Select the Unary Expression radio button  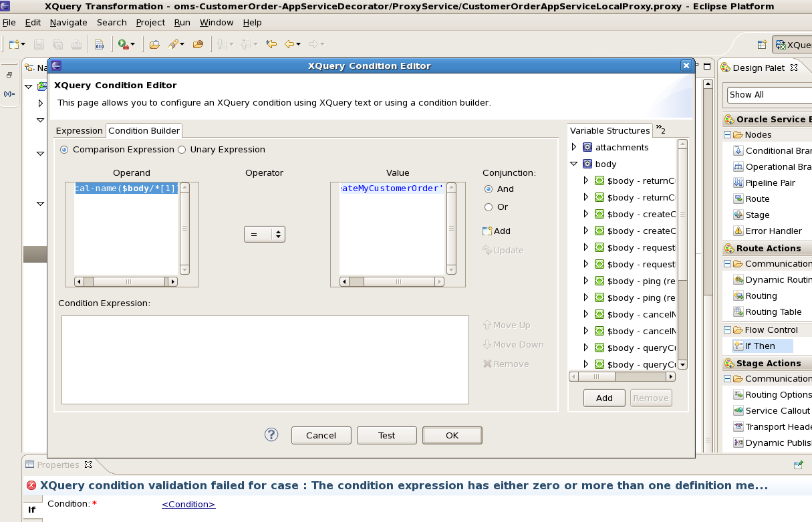click(182, 150)
